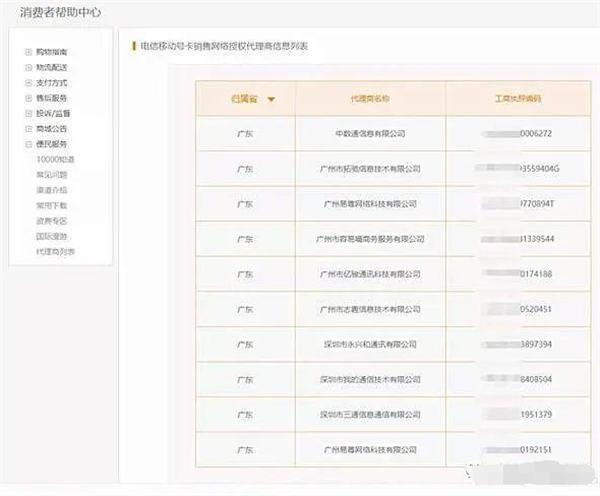Screen dimensions: 600x496
Task: Open the 商城公告 sidebar label
Action: (x=52, y=129)
